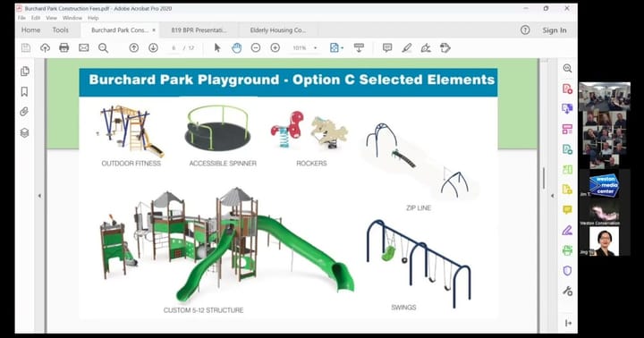The height and width of the screenshot is (338, 644).
Task: Click the 'OUTDOOR FITNESS' label text
Action: (131, 163)
